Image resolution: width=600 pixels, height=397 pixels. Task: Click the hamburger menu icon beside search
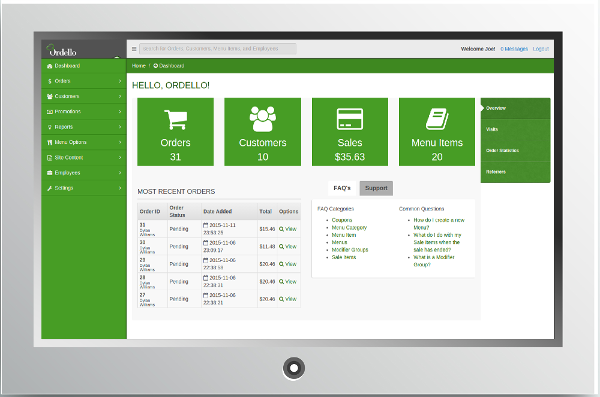coord(134,49)
